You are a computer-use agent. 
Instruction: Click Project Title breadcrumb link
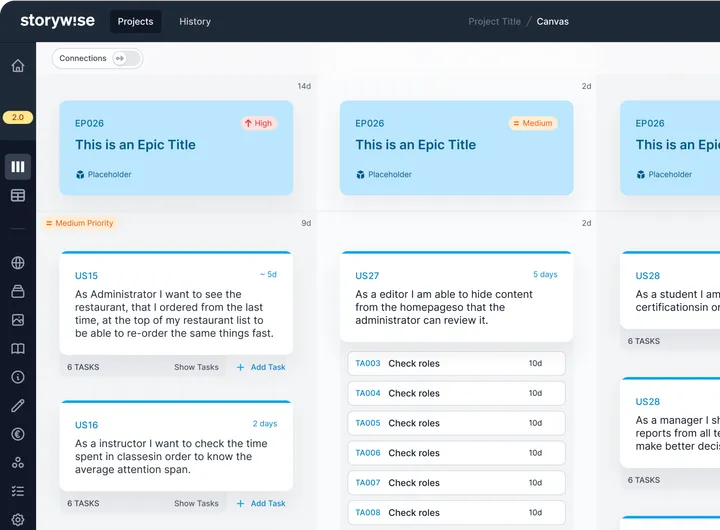coord(494,21)
